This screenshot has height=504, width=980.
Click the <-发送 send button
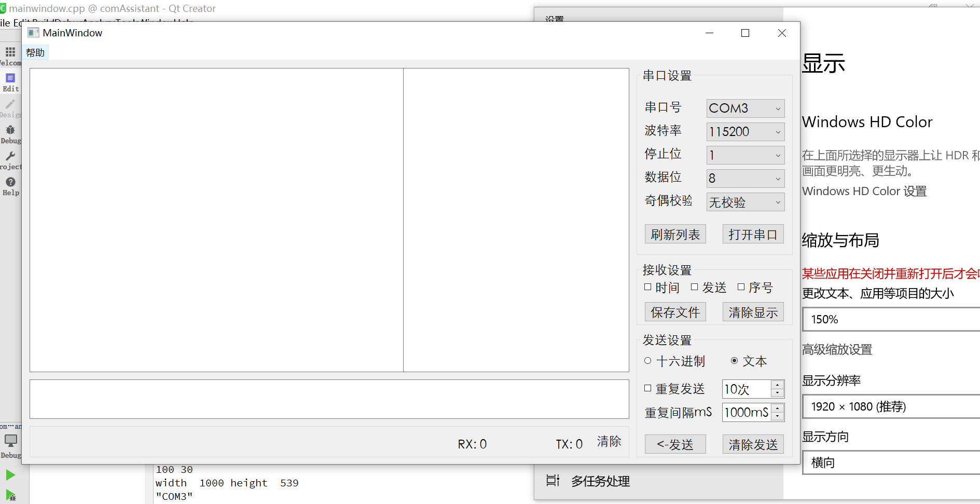pyautogui.click(x=675, y=444)
